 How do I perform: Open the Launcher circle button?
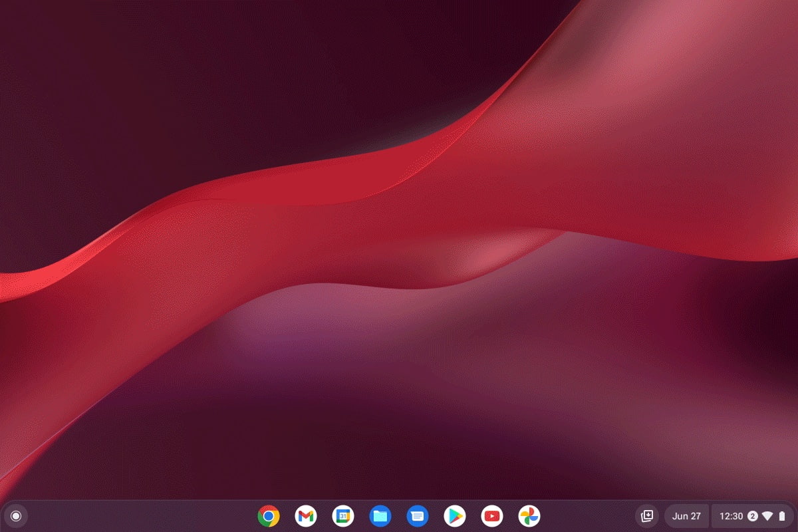[16, 516]
